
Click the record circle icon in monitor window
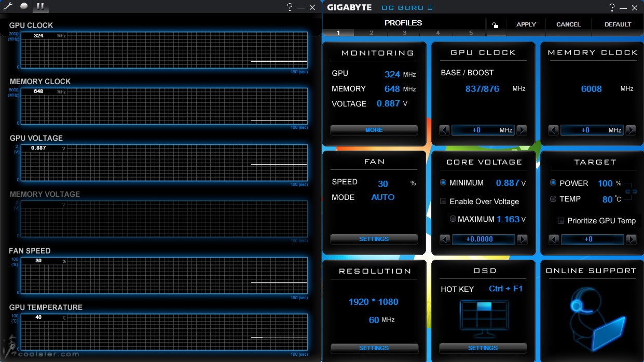[x=24, y=6]
